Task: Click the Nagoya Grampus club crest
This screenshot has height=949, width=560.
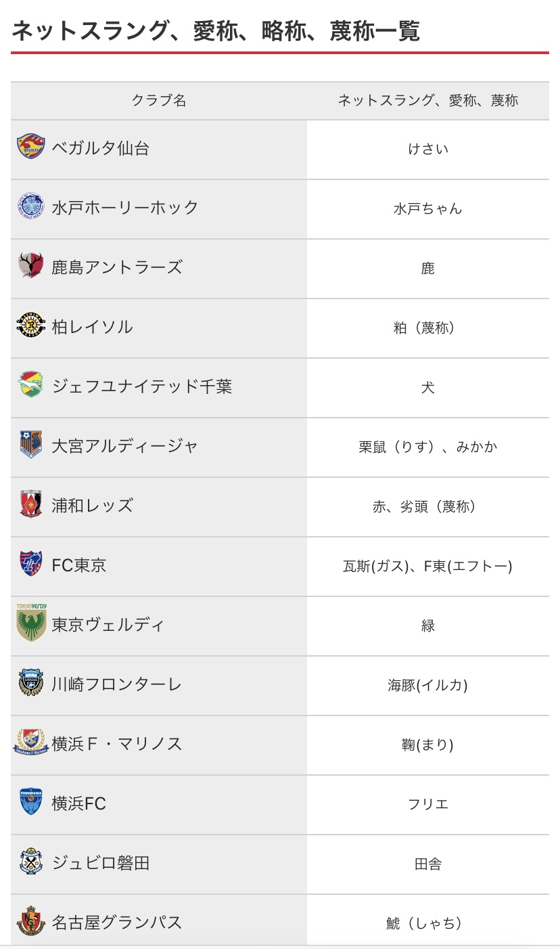Action: point(31,921)
